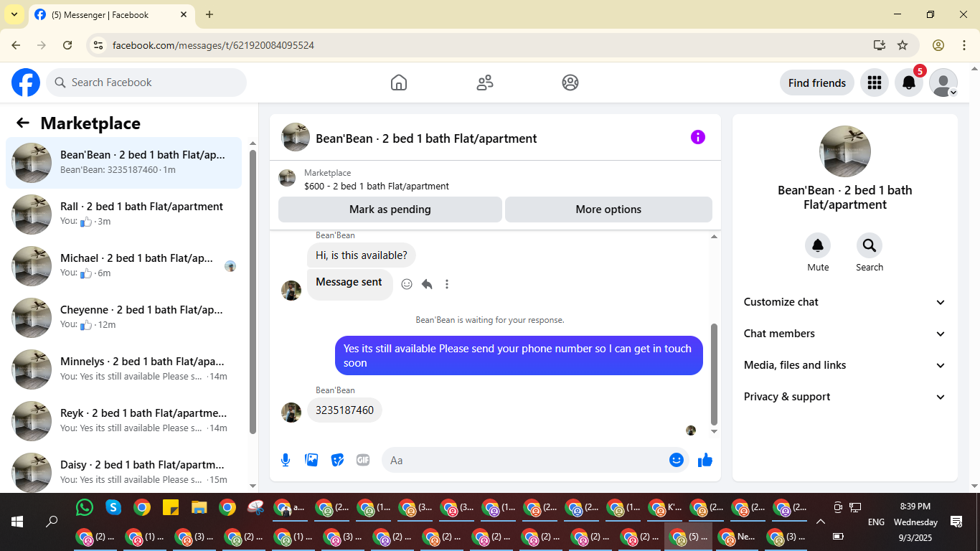The height and width of the screenshot is (551, 980).
Task: Click More options button
Action: click(x=608, y=209)
